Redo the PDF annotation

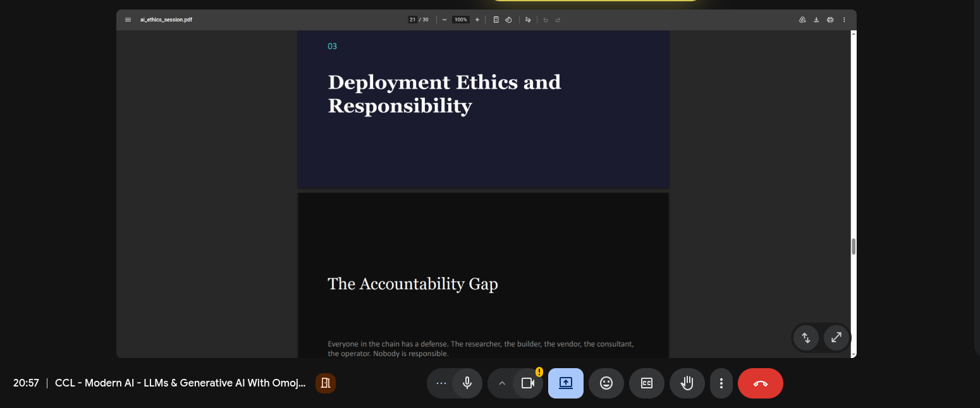[x=558, y=20]
